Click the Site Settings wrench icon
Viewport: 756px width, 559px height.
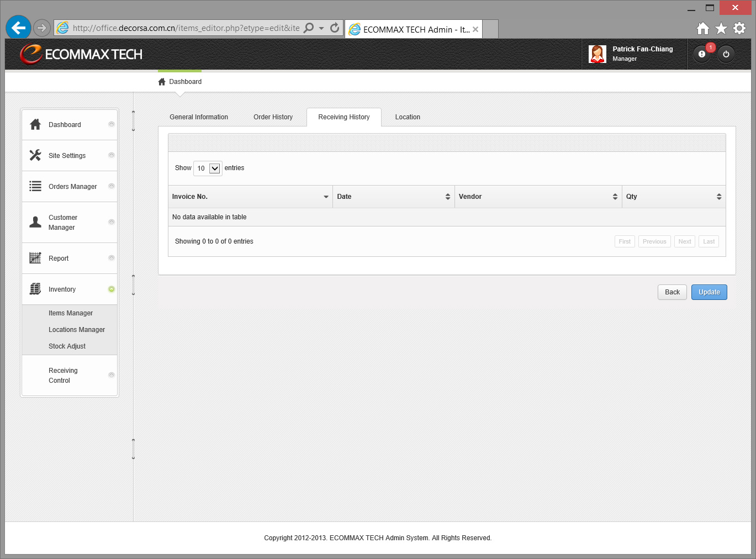coord(35,155)
